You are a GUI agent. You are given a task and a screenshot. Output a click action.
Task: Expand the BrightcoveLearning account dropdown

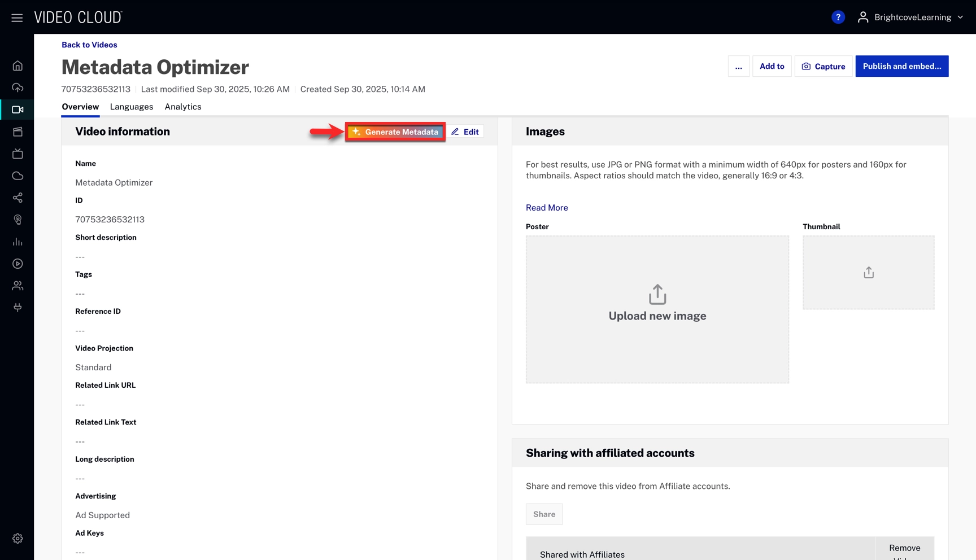click(910, 17)
